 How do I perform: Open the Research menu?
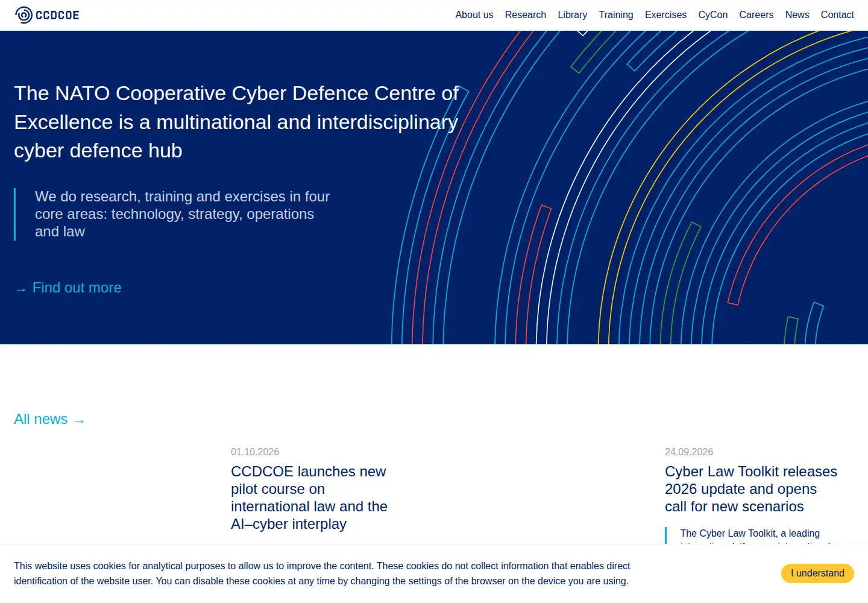point(526,15)
